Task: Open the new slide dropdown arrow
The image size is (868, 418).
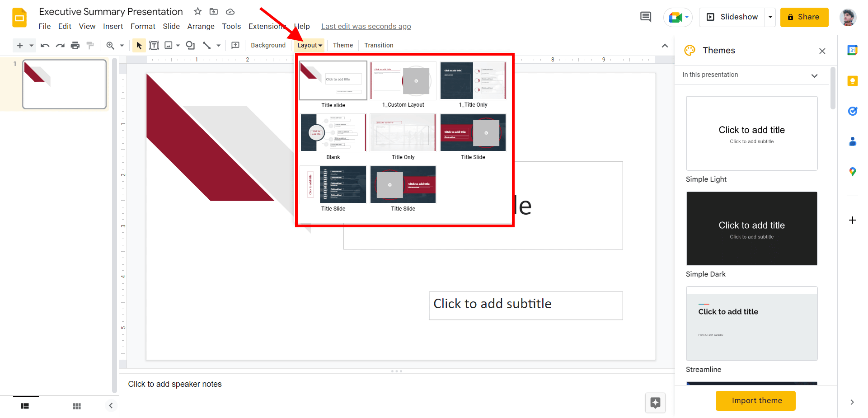Action: (31, 45)
